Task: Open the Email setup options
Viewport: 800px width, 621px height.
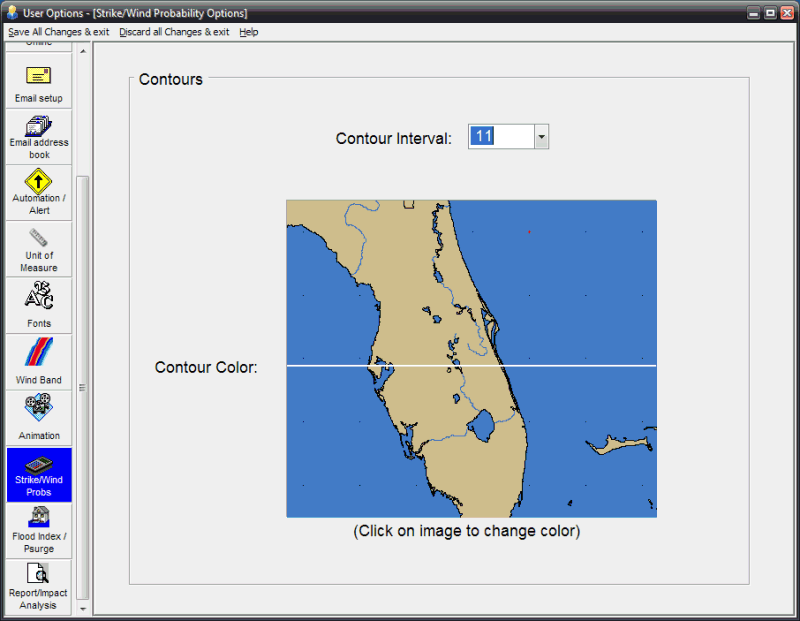Action: [38, 84]
